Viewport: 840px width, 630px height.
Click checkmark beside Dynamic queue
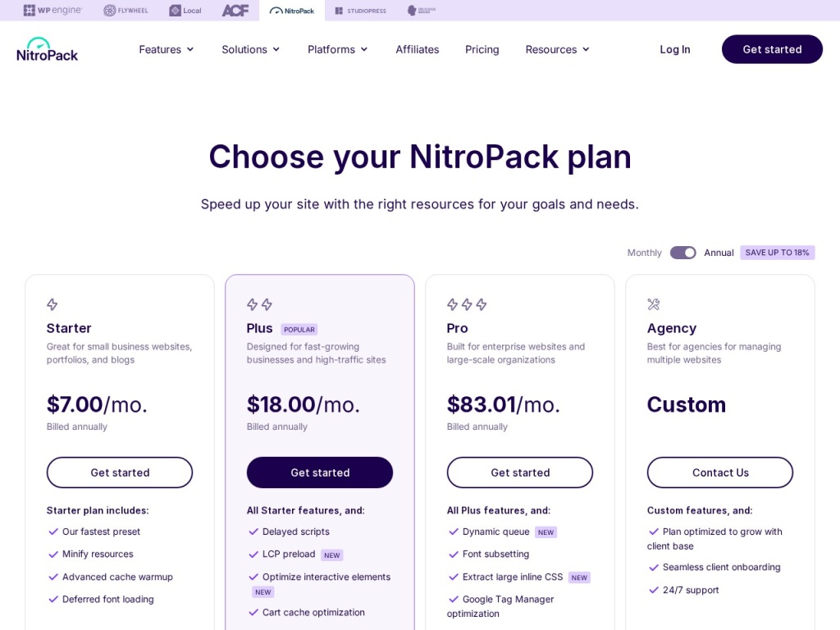tap(453, 532)
